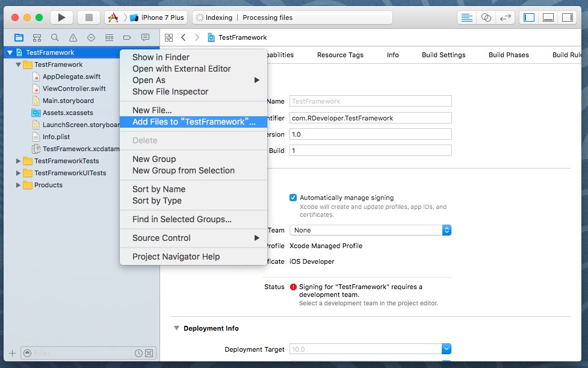Show the Assistant editor

pyautogui.click(x=486, y=17)
